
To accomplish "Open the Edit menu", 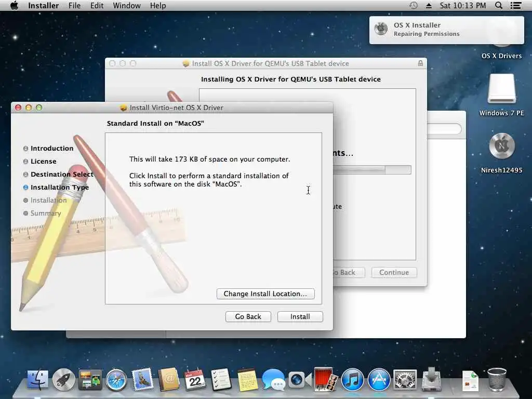I will coord(97,5).
